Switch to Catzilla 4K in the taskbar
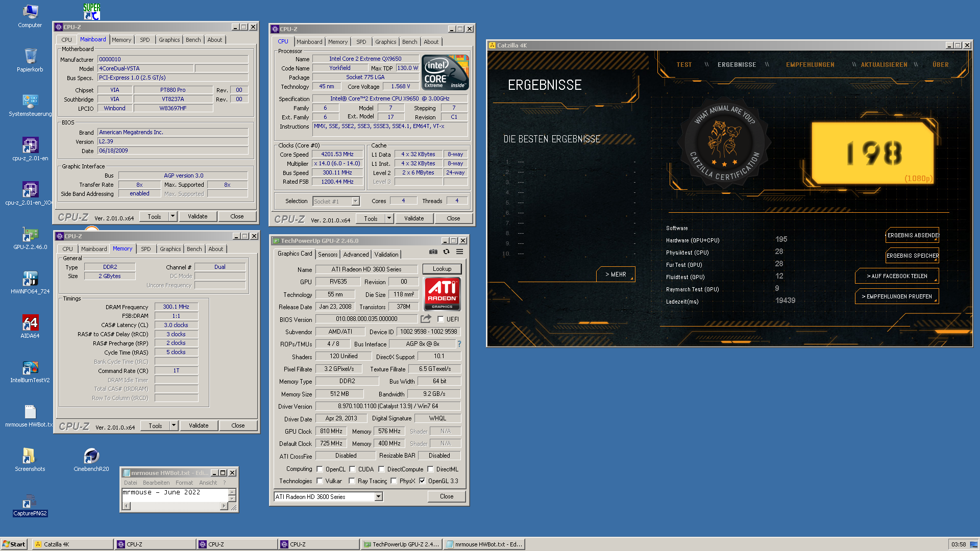 (73, 544)
